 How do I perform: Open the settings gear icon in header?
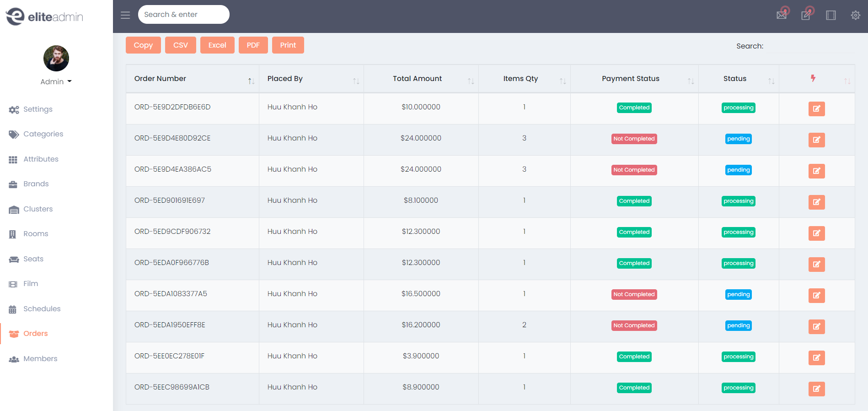[x=855, y=15]
